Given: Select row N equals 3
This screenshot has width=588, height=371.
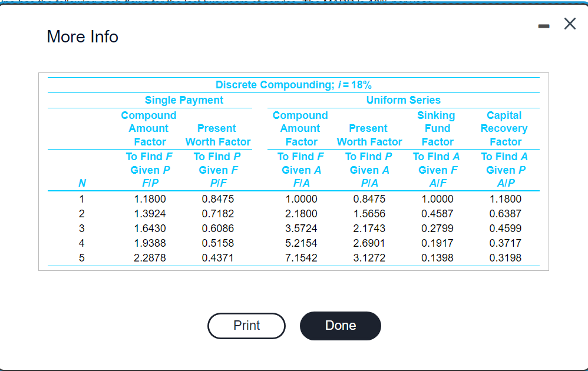Looking at the screenshot, I should click(x=81, y=228).
